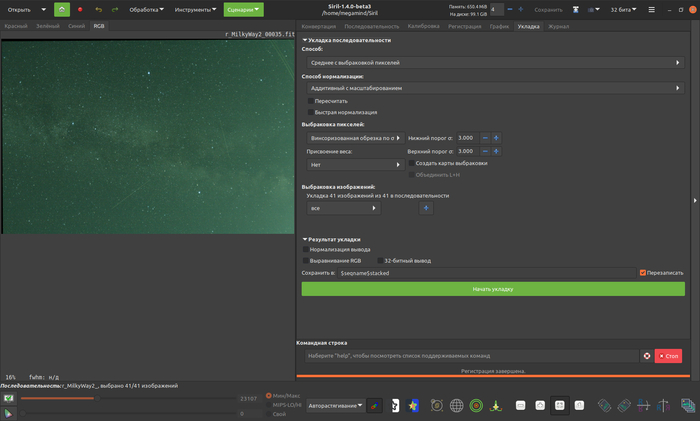
Task: Click the command line input field
Action: pyautogui.click(x=470, y=355)
